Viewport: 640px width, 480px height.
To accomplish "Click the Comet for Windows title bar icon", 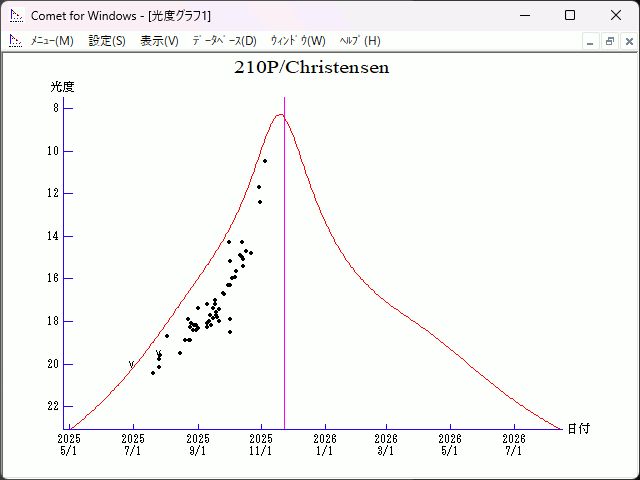I will (15, 15).
